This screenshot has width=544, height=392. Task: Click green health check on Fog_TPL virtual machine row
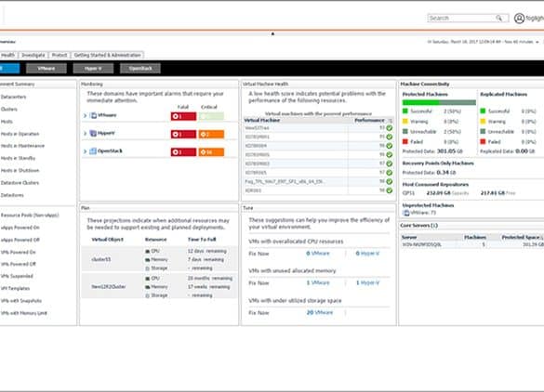390,181
